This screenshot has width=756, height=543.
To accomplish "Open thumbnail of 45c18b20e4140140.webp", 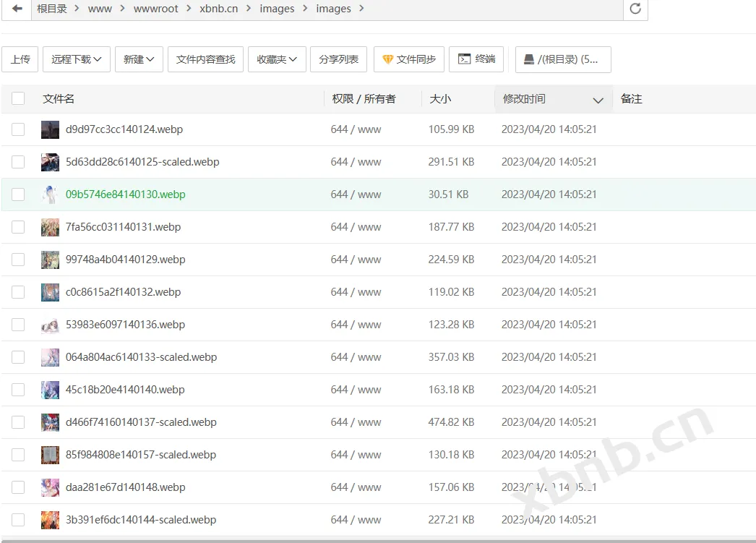I will pyautogui.click(x=50, y=390).
